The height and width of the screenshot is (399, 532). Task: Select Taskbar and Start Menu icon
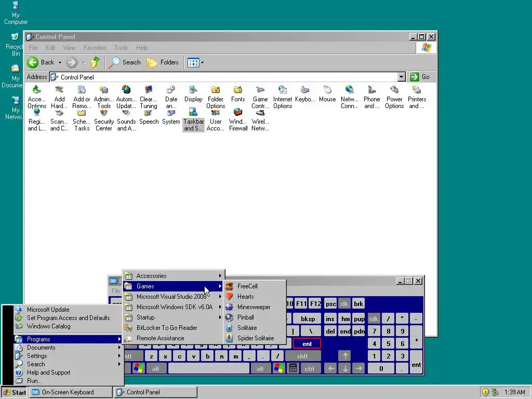point(193,121)
